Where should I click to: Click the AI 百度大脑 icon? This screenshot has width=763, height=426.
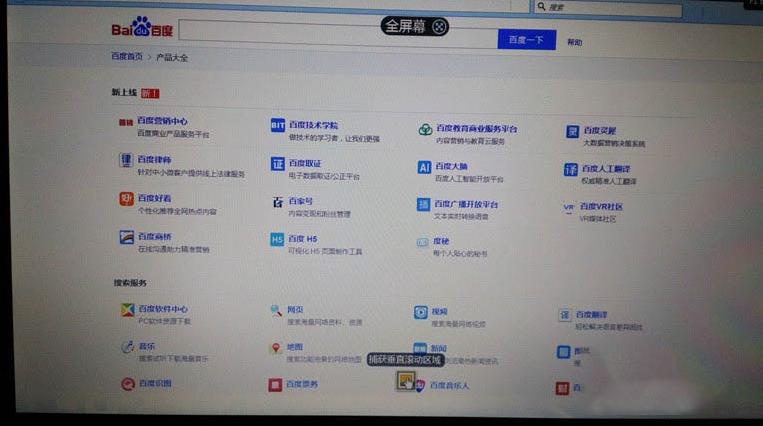424,167
